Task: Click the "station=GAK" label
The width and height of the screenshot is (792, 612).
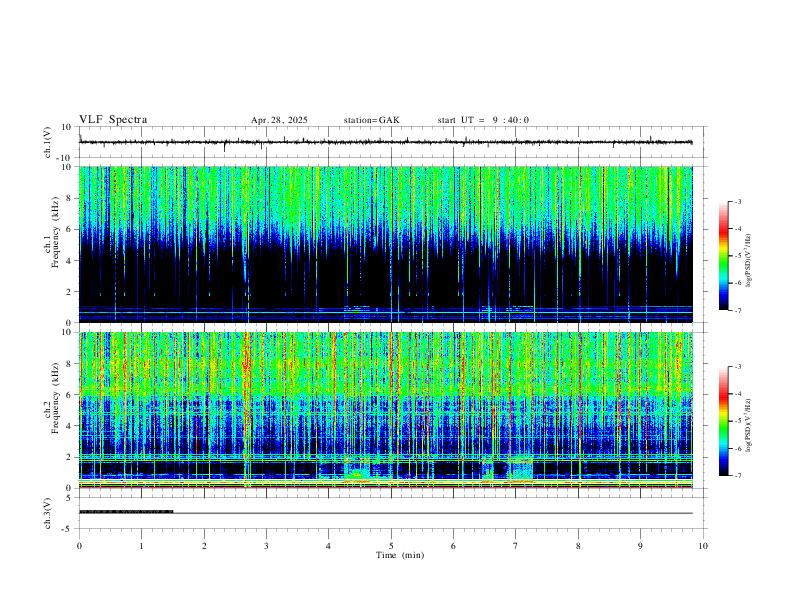Action: 371,120
